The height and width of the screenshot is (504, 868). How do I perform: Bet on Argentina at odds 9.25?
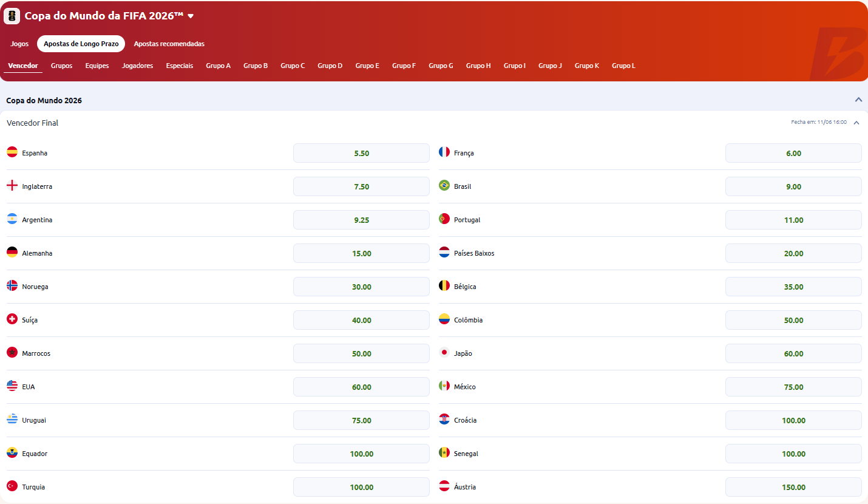[361, 220]
